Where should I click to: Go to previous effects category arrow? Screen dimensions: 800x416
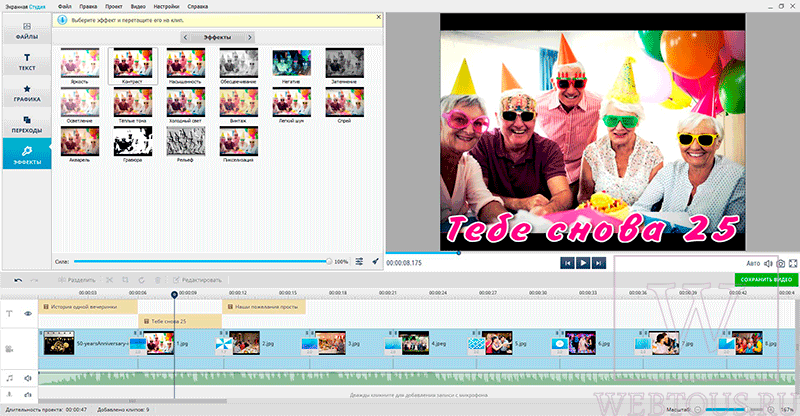pyautogui.click(x=185, y=37)
